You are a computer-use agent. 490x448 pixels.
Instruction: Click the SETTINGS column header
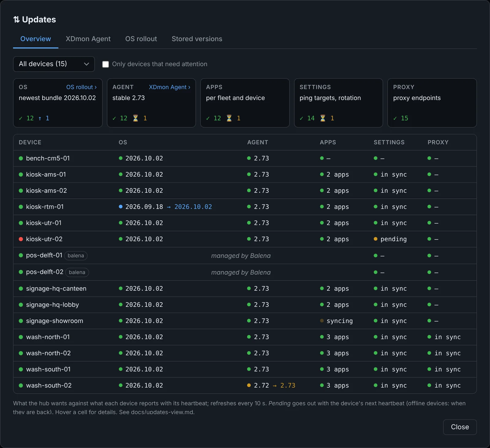(x=389, y=142)
